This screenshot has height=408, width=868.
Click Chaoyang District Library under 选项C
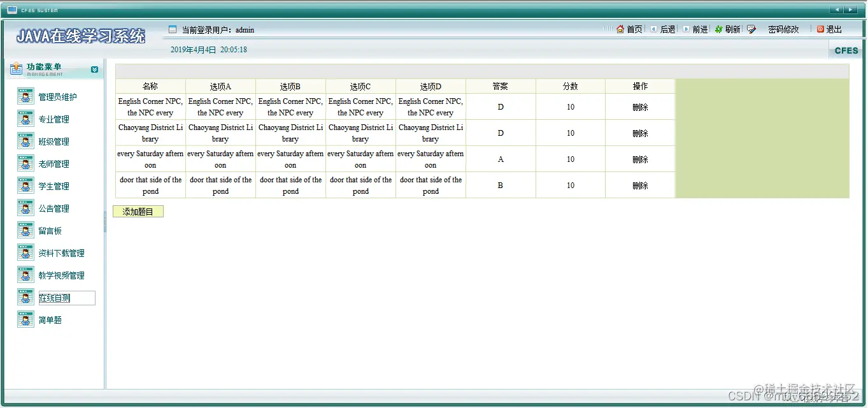click(x=360, y=133)
